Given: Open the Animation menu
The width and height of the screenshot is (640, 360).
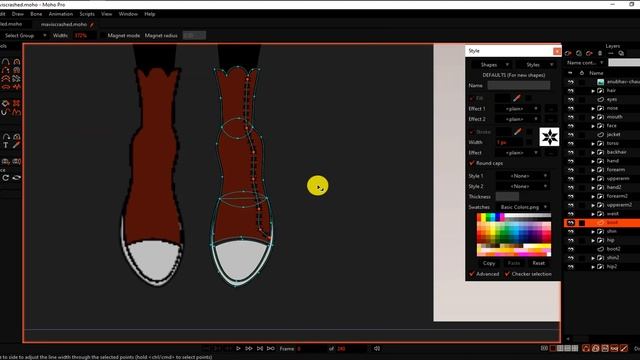Looking at the screenshot, I should tap(60, 14).
